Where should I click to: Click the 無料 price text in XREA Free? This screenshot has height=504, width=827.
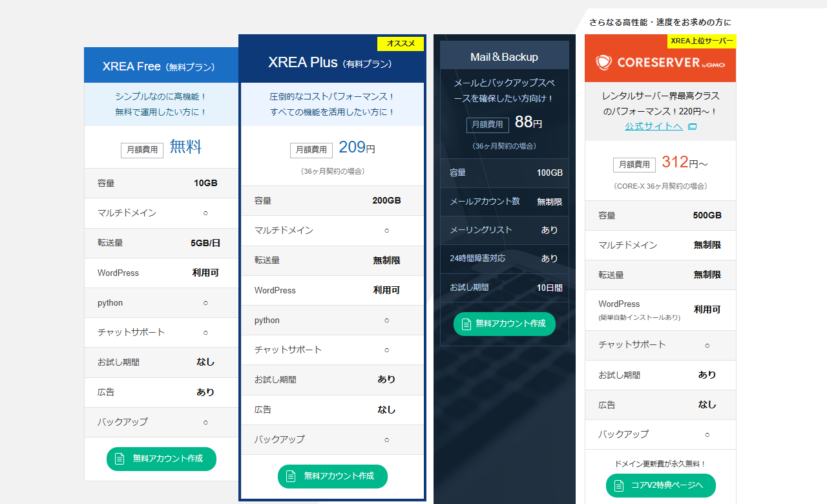click(x=184, y=147)
